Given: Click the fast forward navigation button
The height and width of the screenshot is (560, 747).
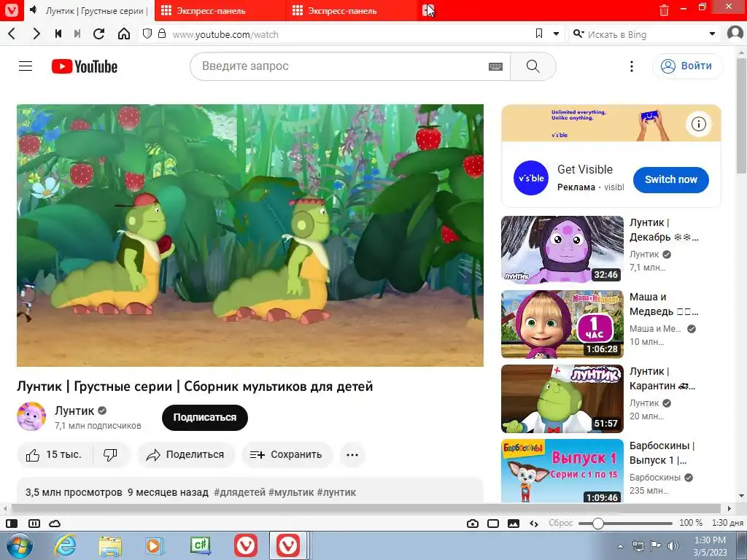Looking at the screenshot, I should point(77,34).
